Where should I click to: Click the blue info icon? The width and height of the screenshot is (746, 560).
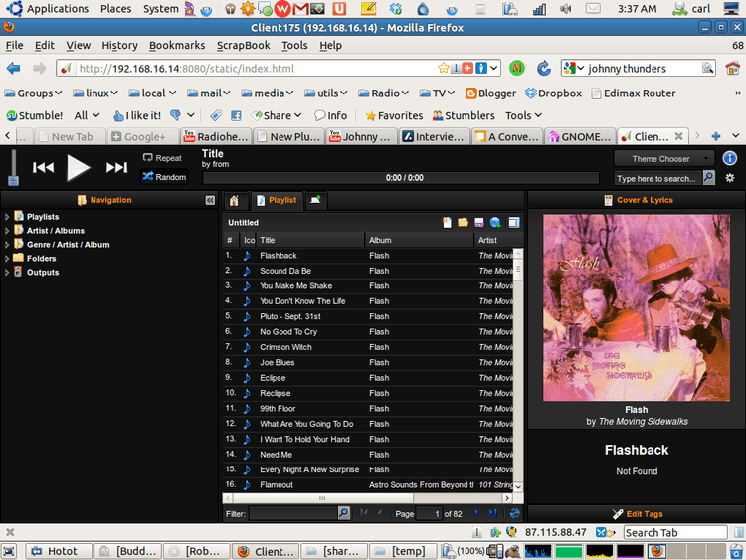pos(729,158)
